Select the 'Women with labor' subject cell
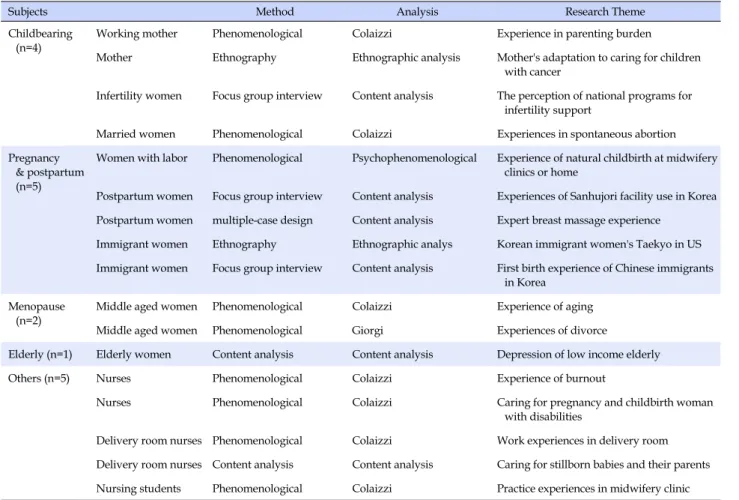739x500 pixels. [142, 158]
